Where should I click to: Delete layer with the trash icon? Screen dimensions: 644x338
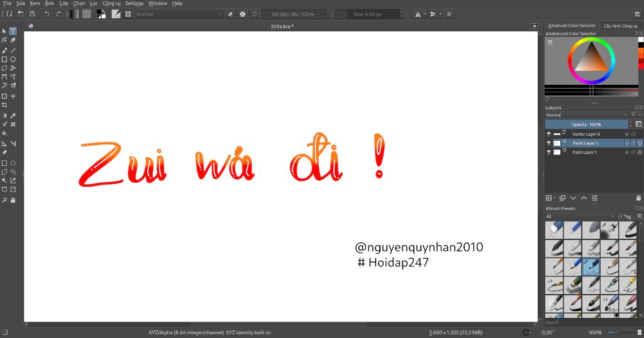(x=639, y=198)
